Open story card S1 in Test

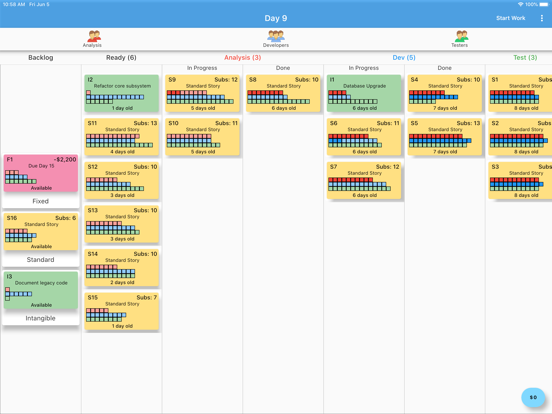(x=520, y=93)
